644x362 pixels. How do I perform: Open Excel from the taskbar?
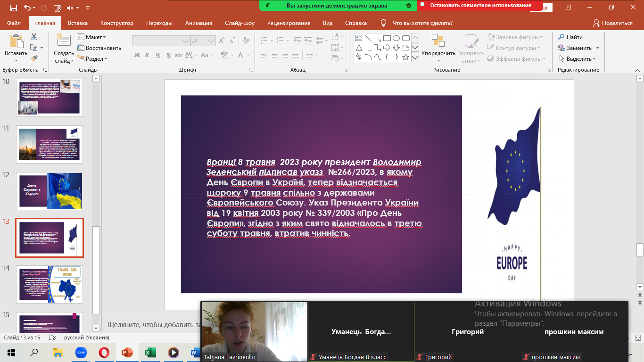click(x=150, y=352)
